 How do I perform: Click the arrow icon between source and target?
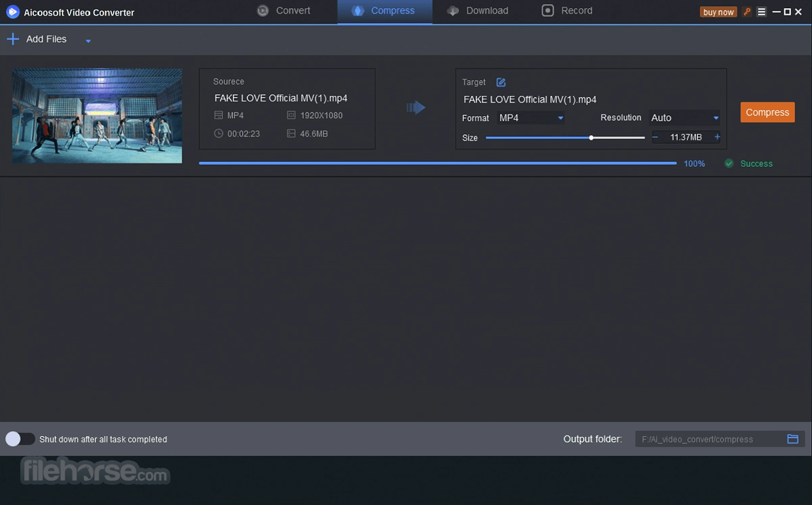416,107
